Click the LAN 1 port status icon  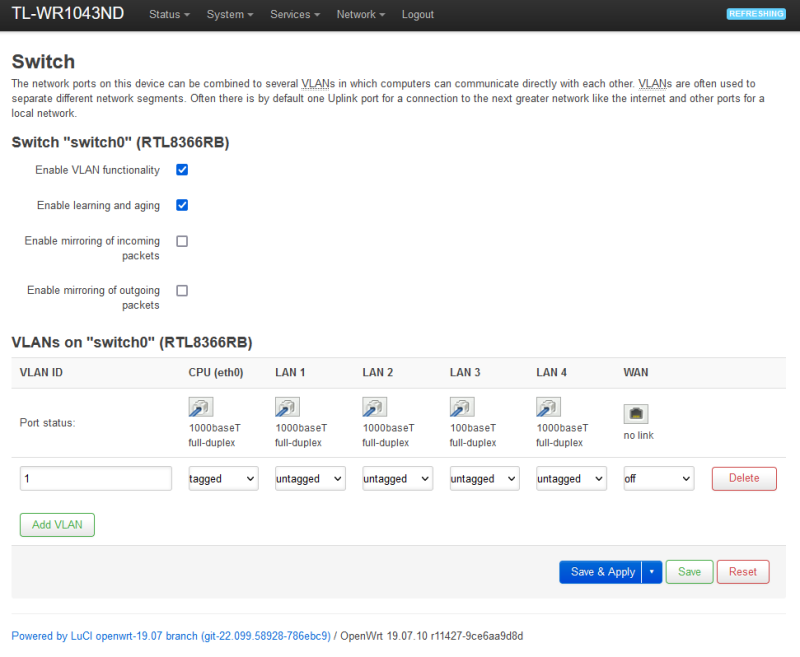click(x=287, y=407)
